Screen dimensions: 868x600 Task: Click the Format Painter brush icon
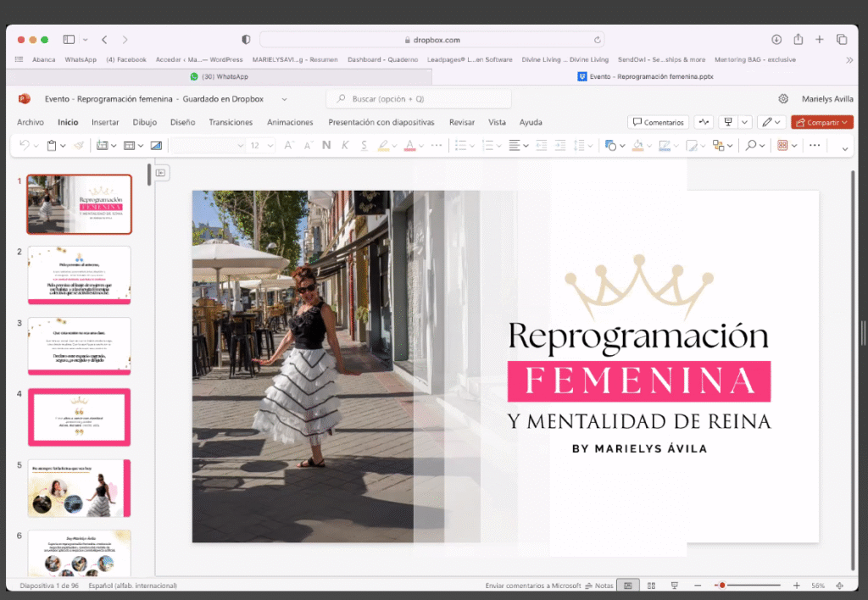79,145
